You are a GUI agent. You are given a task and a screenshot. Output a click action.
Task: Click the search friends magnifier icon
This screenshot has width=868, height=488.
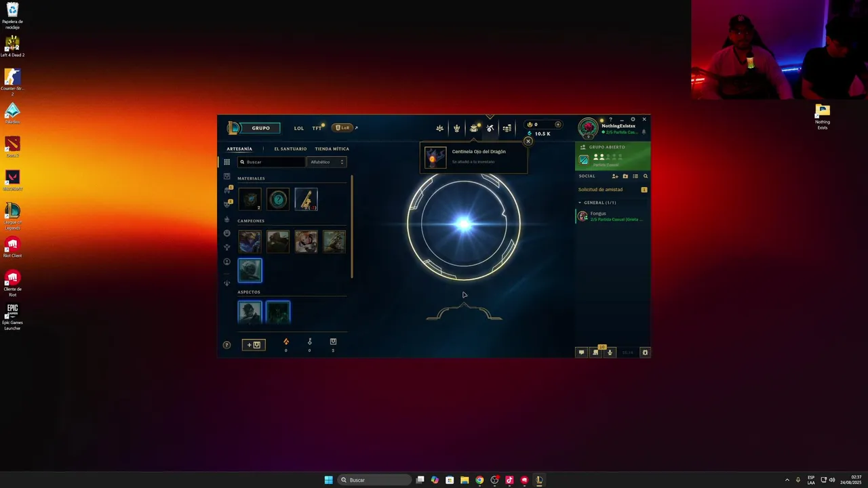(x=645, y=176)
